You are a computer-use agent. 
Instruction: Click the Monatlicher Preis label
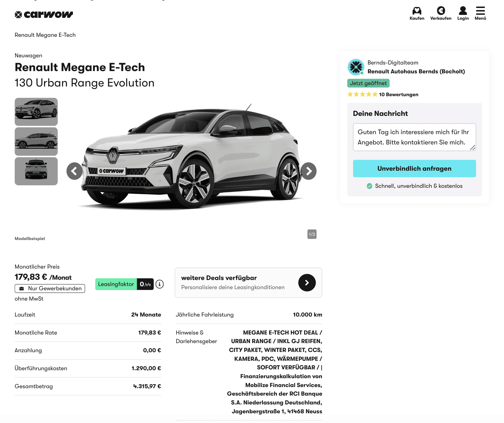37,267
